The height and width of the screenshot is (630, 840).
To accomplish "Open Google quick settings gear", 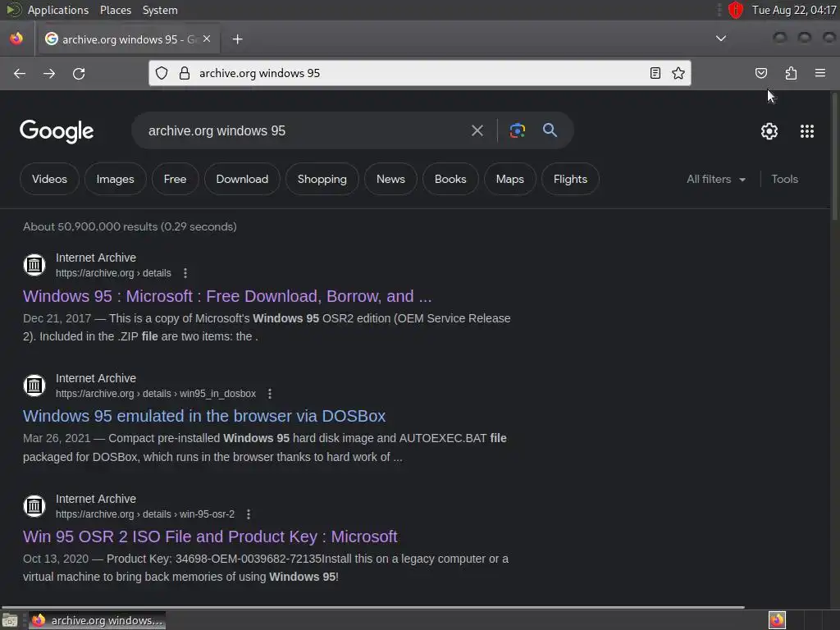I will pyautogui.click(x=769, y=131).
